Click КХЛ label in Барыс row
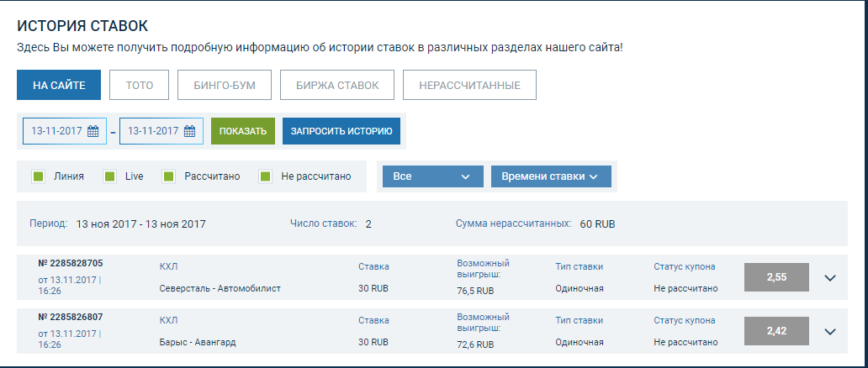 (168, 320)
